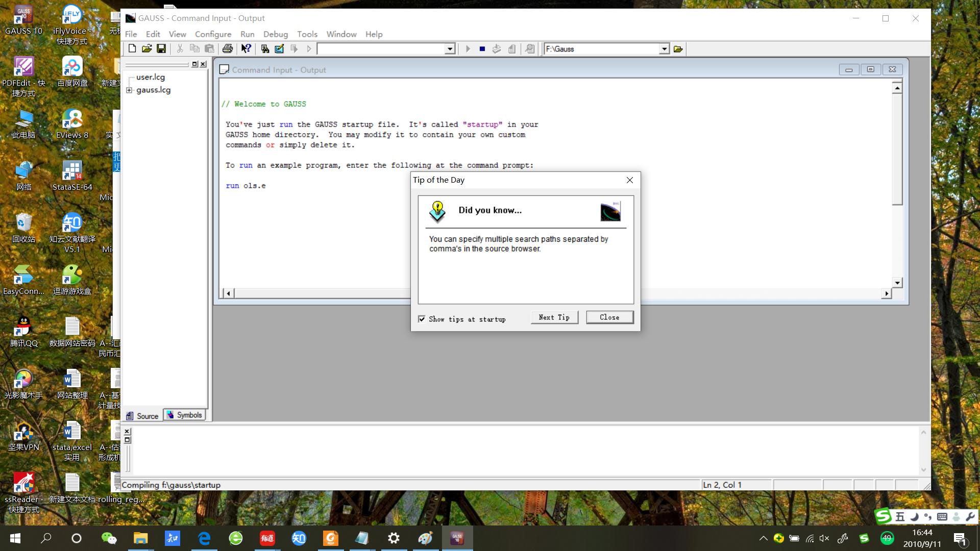Toggle Show tips at startup checkbox

coord(422,319)
